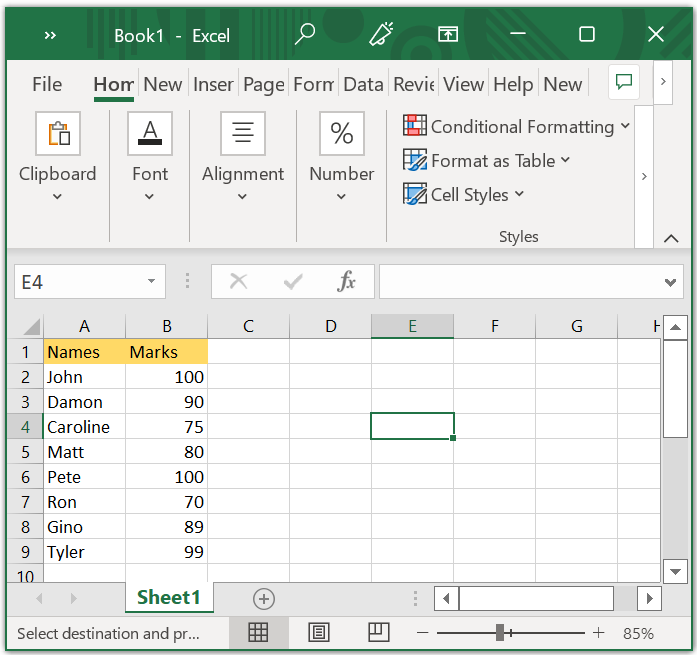Expand the Alignment group dropdown
Viewport: 697px width, 655px height.
242,196
